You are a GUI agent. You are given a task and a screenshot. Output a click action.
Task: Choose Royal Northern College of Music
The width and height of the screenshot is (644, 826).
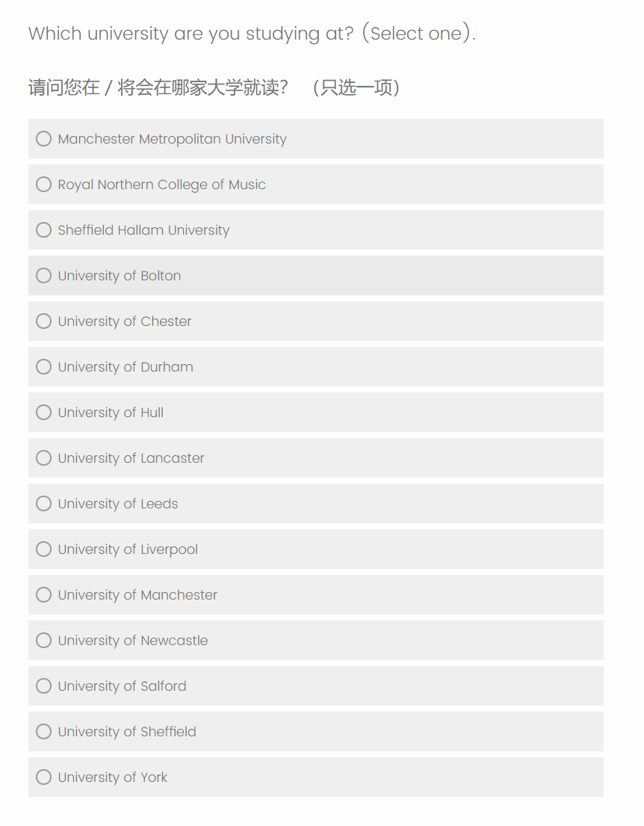tap(44, 185)
